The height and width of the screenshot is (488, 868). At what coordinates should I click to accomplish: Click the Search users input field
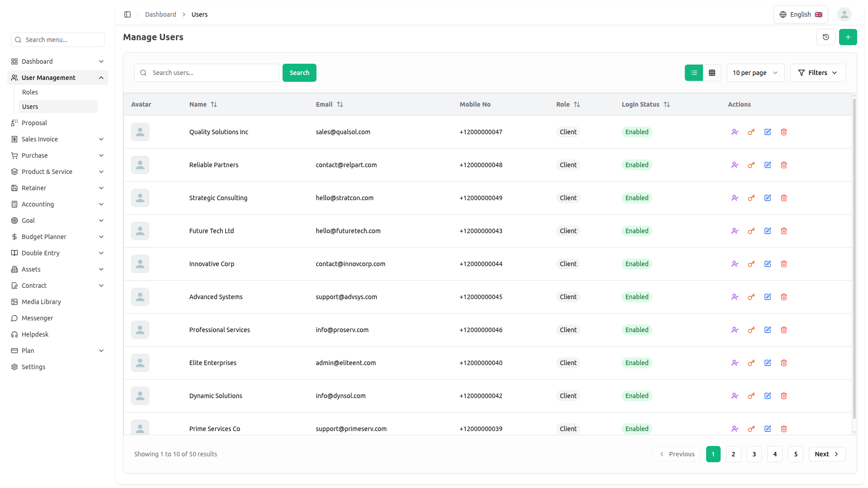click(x=212, y=73)
